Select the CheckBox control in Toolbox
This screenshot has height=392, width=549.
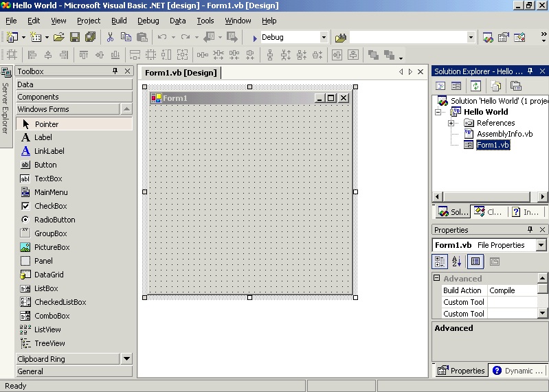pos(50,206)
